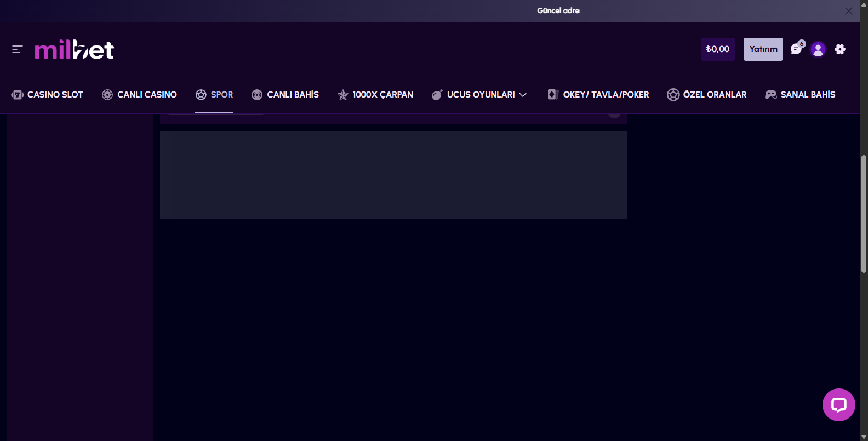
Task: Click the ₺0,00 balance button
Action: coord(718,49)
